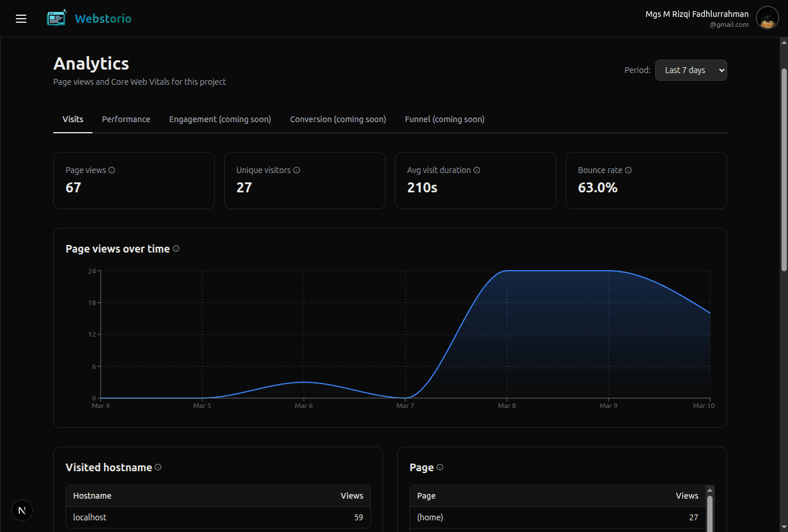
Task: Click the Page column header
Action: [426, 496]
